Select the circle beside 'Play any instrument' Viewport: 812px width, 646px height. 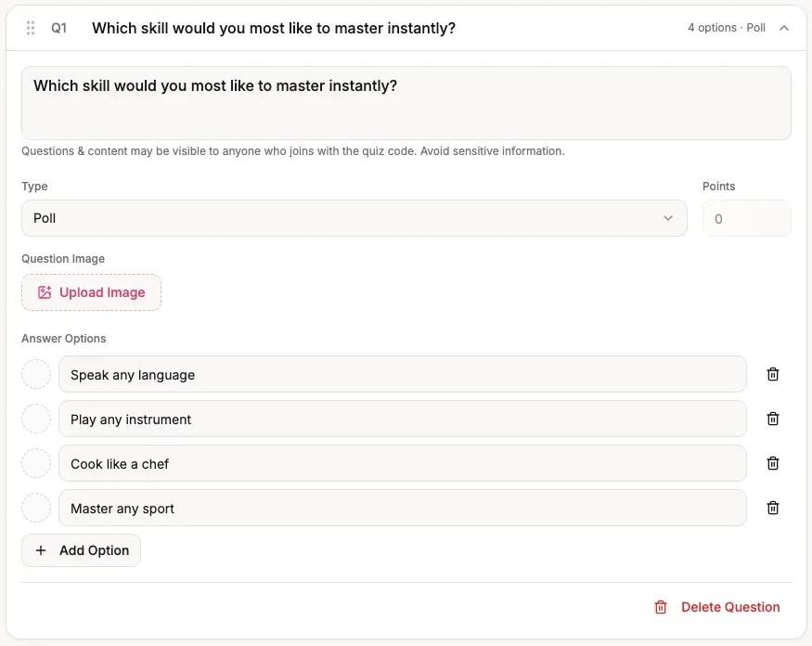[36, 419]
